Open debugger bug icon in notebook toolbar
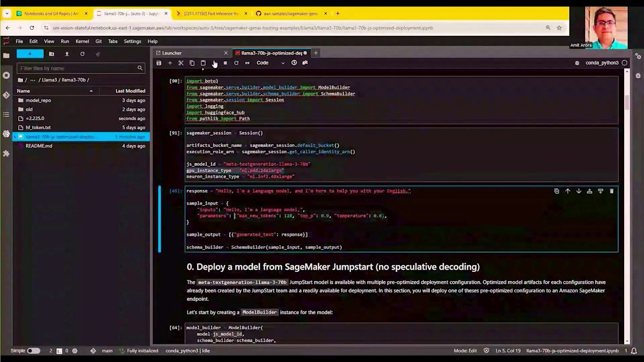Viewport: 644px width, 362px height. pos(577,63)
